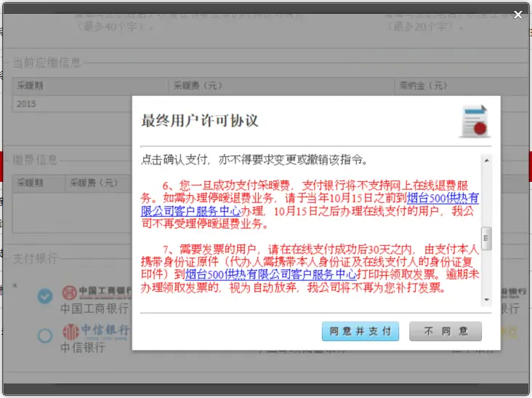The height and width of the screenshot is (398, 532).
Task: Click the 最终用户许可协议 dialog title
Action: pyautogui.click(x=199, y=121)
